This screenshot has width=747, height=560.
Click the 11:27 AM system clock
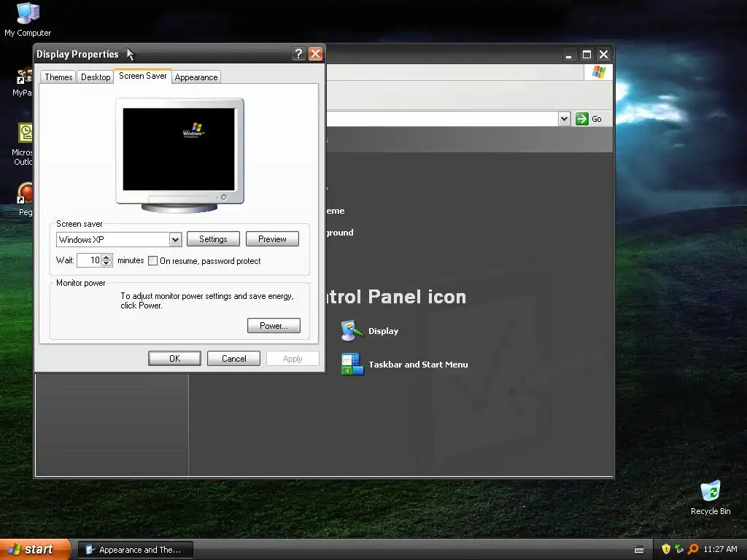click(x=720, y=549)
